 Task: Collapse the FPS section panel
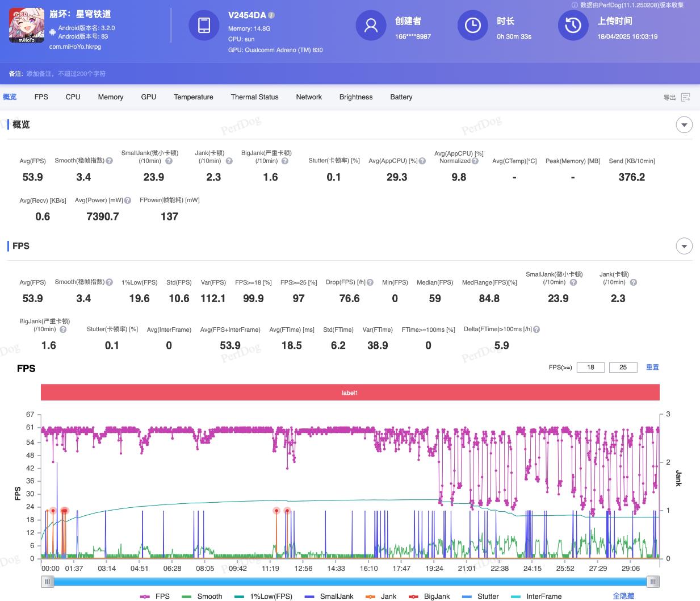(684, 246)
